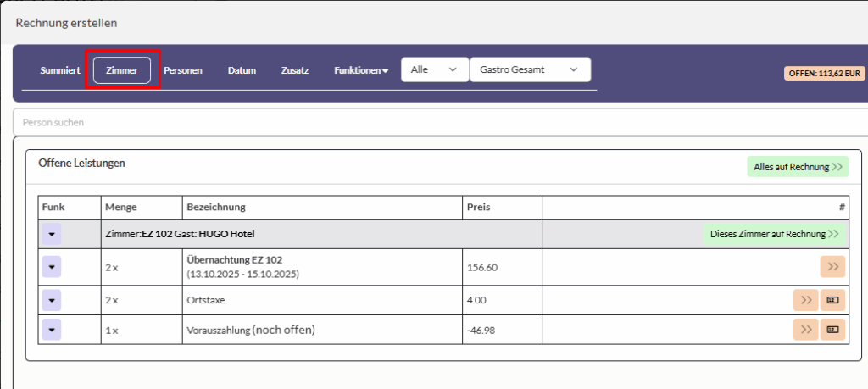Expand function menu for Vorauszahlung row
This screenshot has width=868, height=389.
point(52,329)
